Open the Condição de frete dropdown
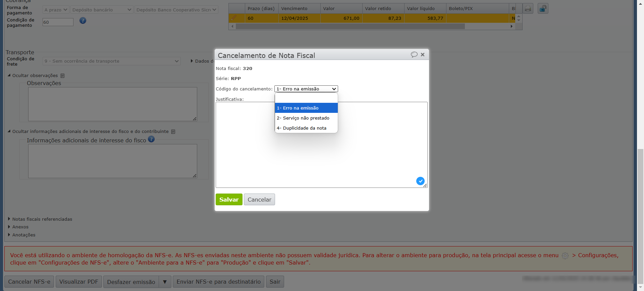644x291 pixels. point(111,61)
